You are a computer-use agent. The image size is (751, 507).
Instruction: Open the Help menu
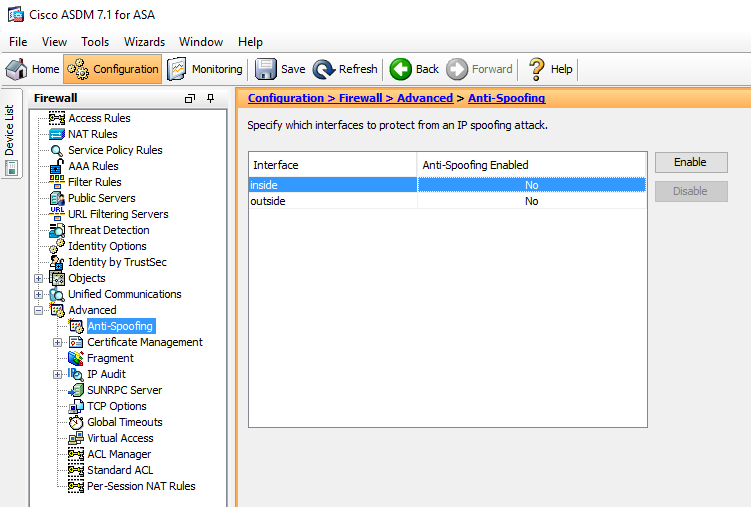click(250, 42)
